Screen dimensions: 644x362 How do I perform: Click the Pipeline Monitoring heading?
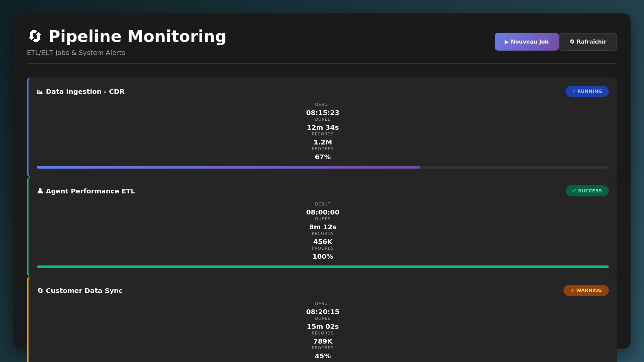(137, 36)
